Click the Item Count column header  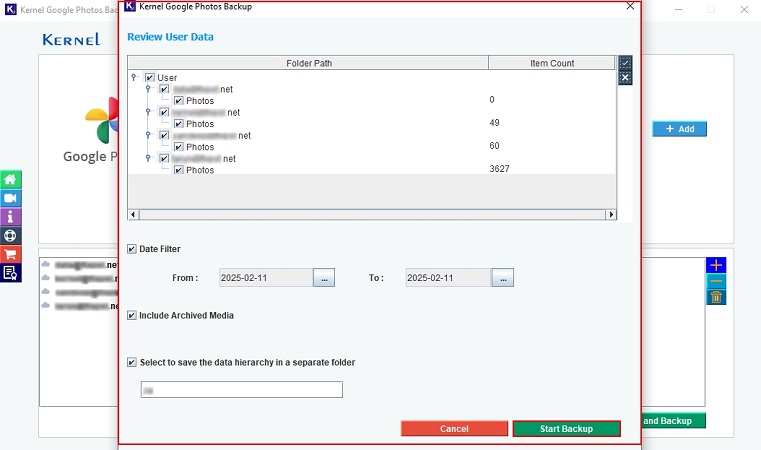(552, 63)
